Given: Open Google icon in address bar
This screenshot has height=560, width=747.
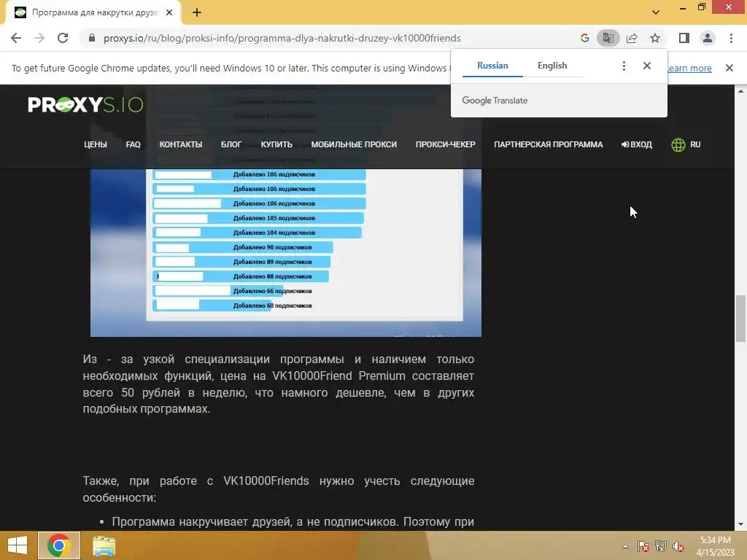Looking at the screenshot, I should point(584,38).
